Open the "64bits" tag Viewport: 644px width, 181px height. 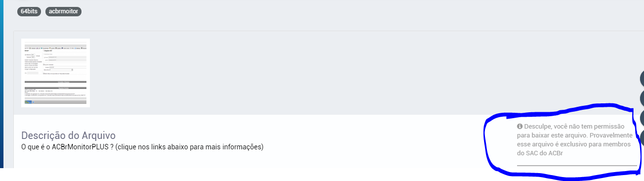point(29,11)
